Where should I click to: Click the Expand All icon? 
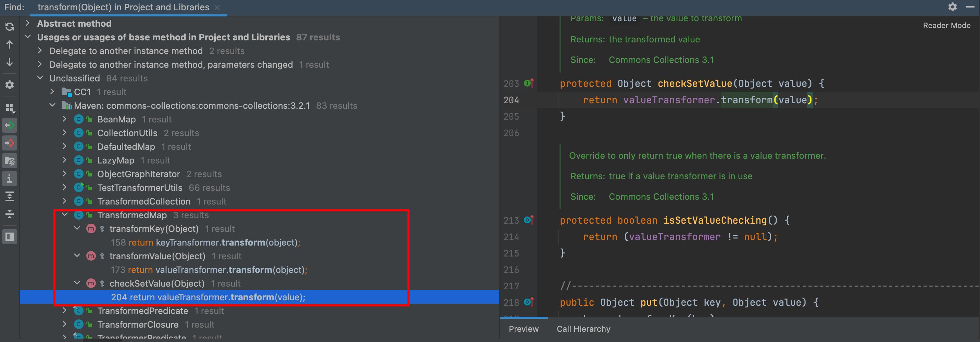10,196
